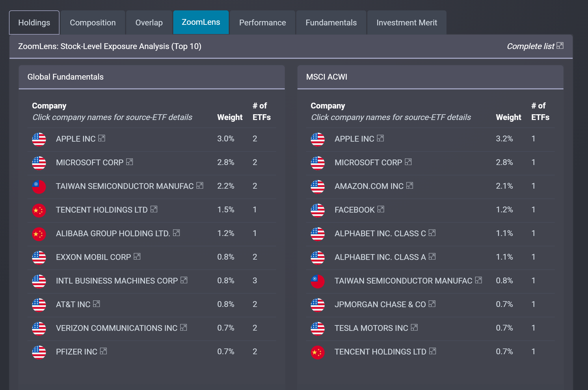Screen dimensions: 588x390
Task: Open the Investment Merit tab
Action: pyautogui.click(x=406, y=22)
